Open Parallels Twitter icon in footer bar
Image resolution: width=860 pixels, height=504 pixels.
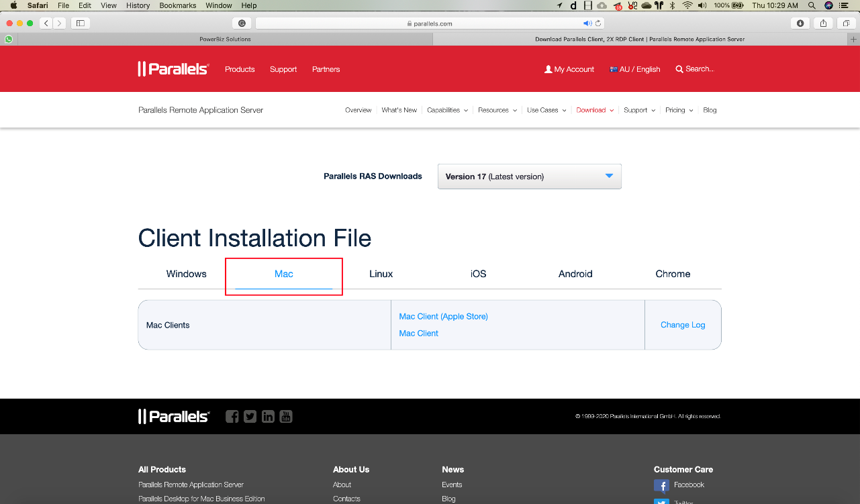click(250, 416)
